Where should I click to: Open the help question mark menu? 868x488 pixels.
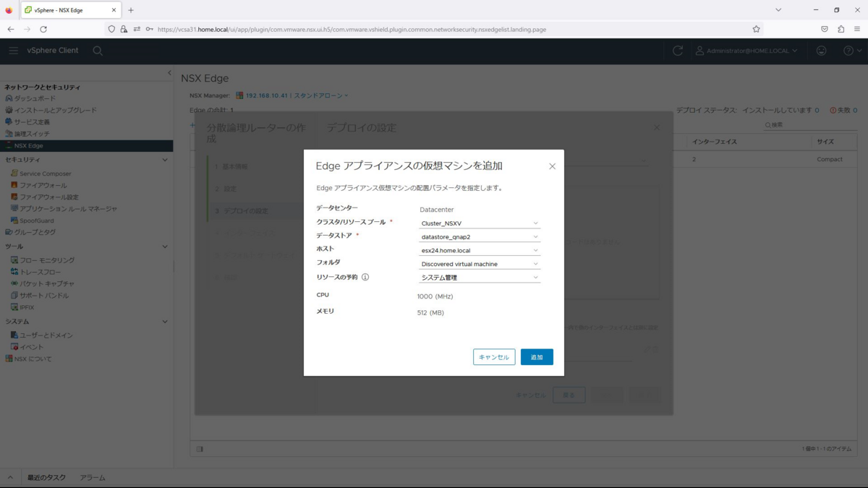[x=852, y=51]
